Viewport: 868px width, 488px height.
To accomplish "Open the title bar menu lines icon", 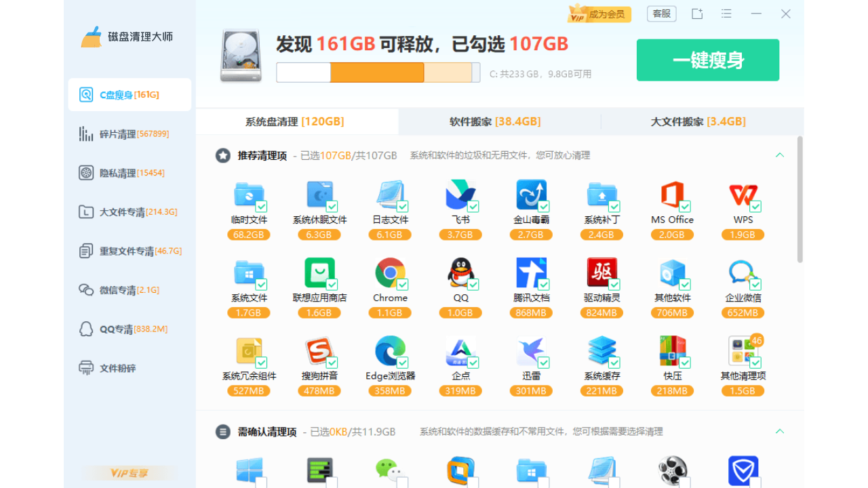I will pos(726,14).
